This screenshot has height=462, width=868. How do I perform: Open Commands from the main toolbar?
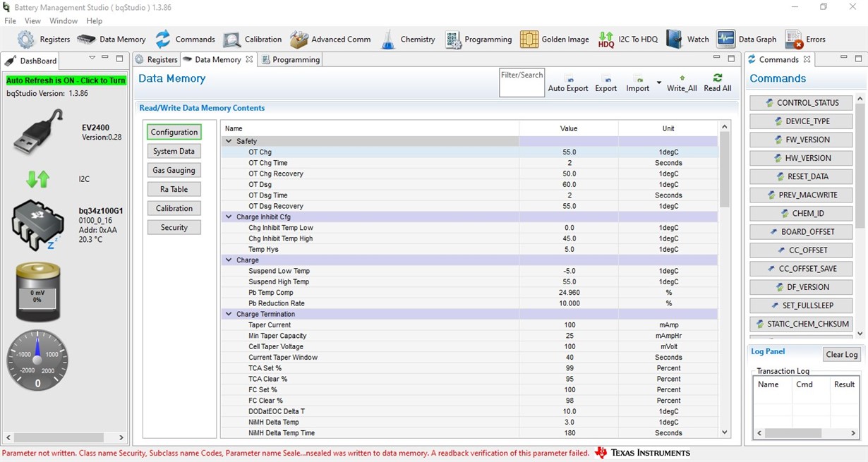(x=163, y=39)
